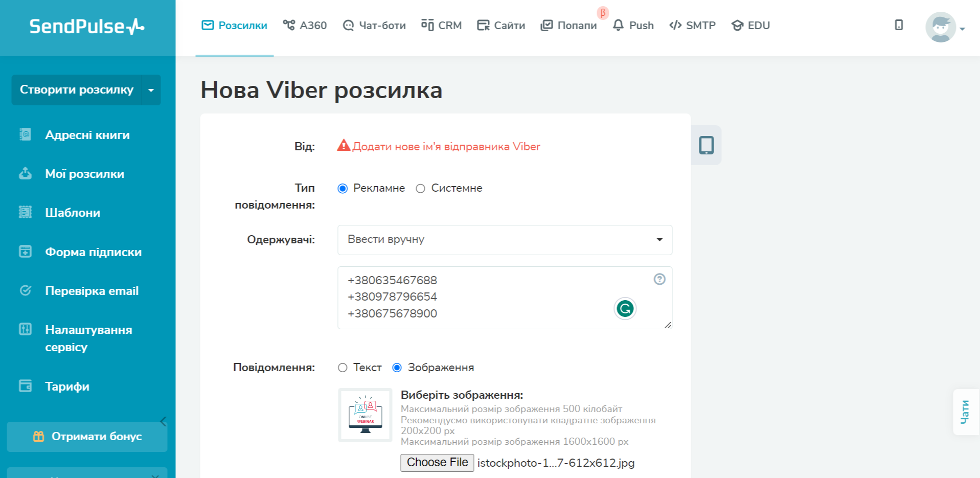Viewport: 980px width, 478px height.
Task: Open the EDU tab
Action: coord(750,26)
